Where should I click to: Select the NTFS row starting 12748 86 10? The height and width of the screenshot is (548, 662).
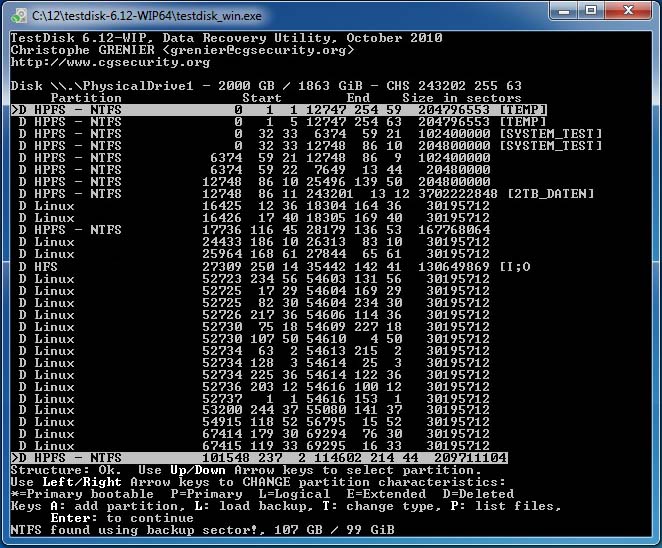[254, 182]
